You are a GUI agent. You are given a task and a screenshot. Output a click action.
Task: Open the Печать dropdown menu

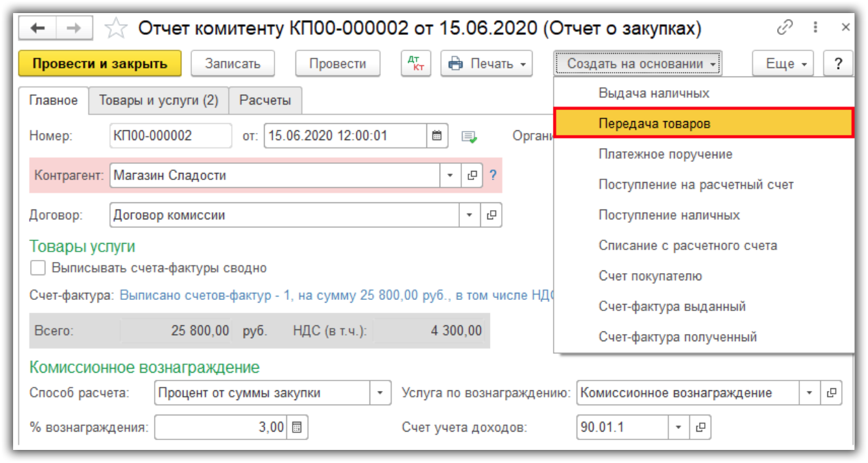click(486, 64)
